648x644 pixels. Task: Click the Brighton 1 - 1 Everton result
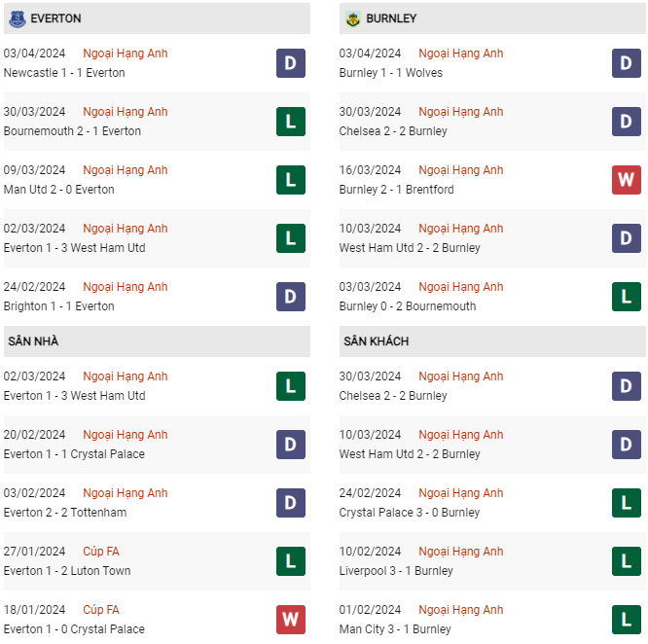[58, 306]
